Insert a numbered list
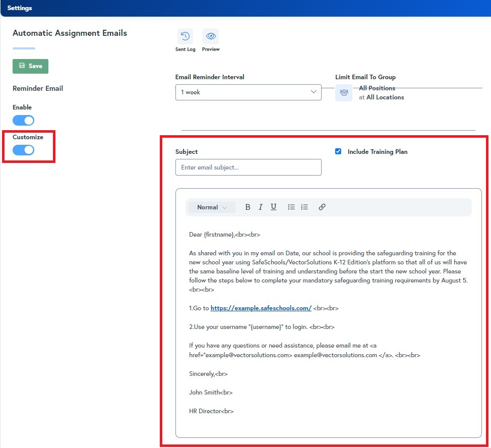The height and width of the screenshot is (448, 491). 304,207
